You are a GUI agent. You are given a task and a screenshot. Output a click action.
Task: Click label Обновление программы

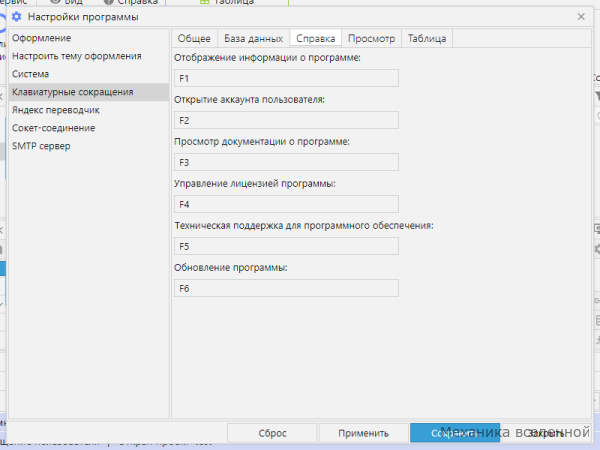tap(231, 267)
